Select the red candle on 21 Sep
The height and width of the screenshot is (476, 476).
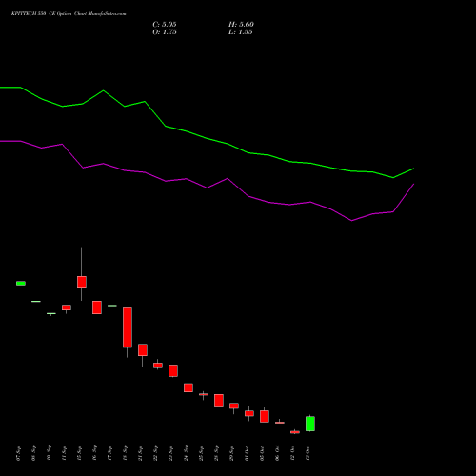(143, 350)
